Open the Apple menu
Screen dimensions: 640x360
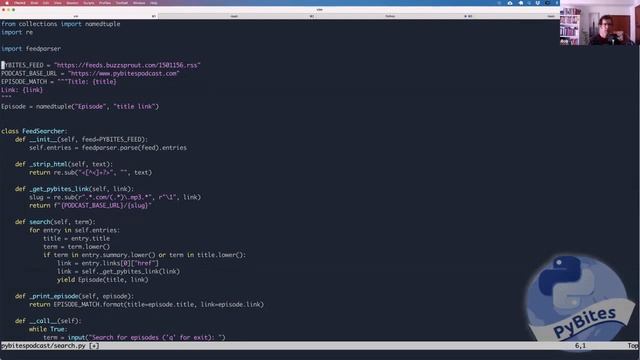pos(7,3)
